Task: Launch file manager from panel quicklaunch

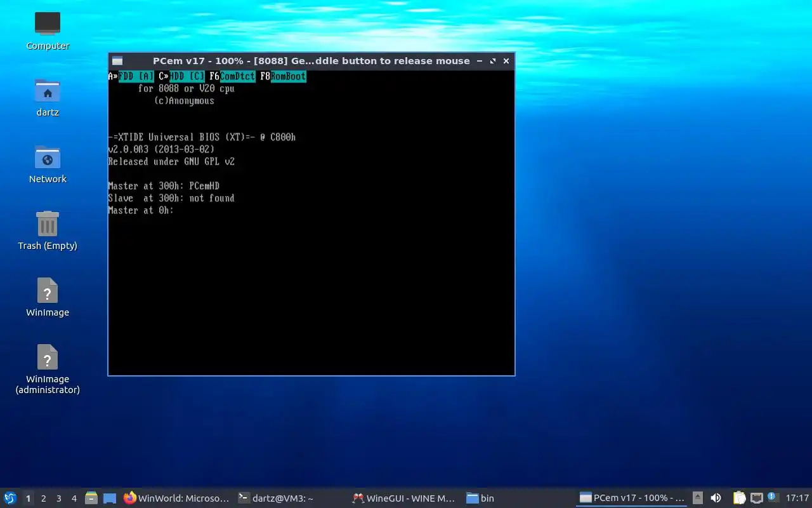Action: click(91, 498)
